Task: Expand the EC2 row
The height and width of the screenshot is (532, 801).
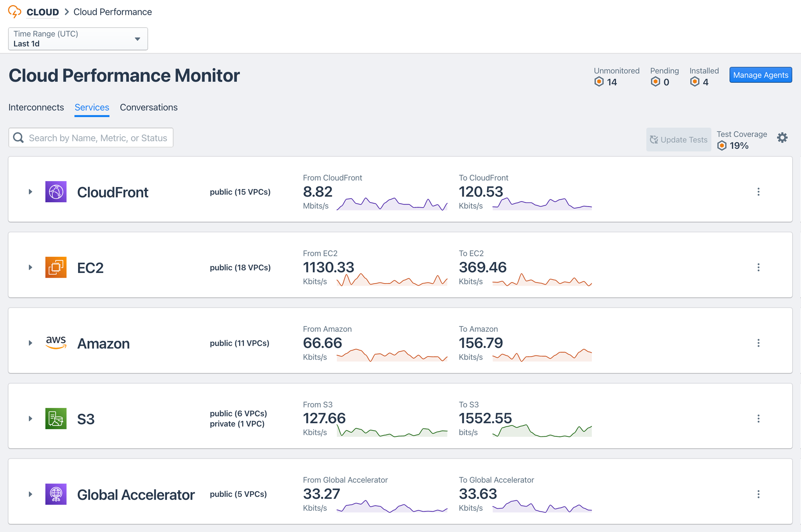Action: coord(30,267)
